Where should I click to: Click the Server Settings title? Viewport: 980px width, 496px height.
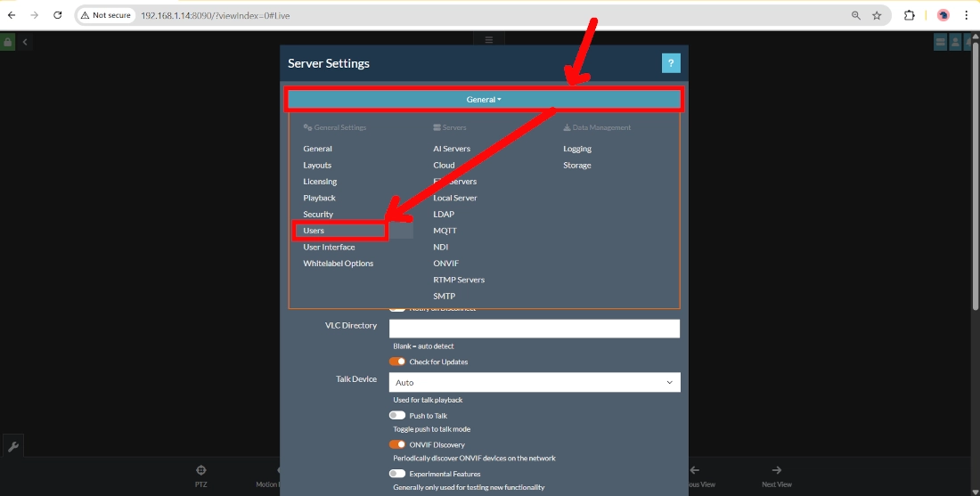click(x=328, y=63)
